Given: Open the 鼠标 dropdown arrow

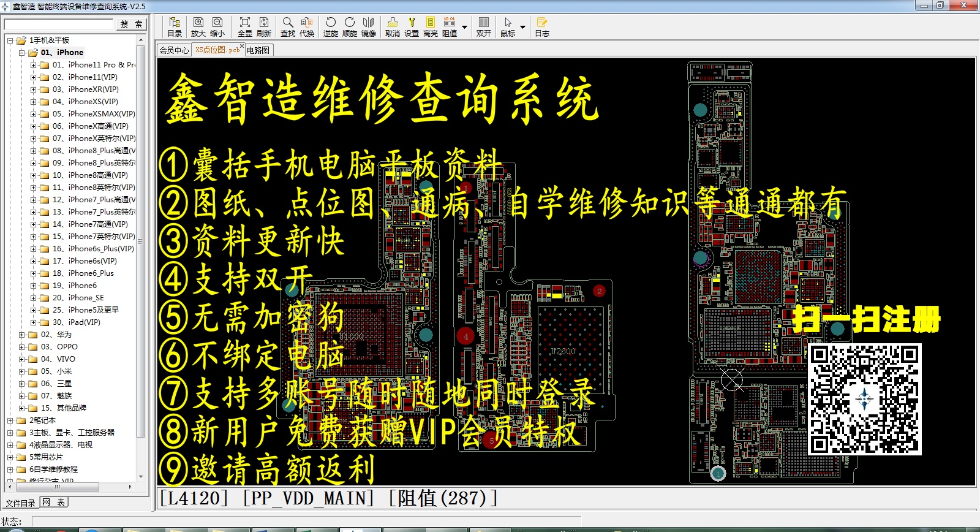Looking at the screenshot, I should pyautogui.click(x=522, y=27).
